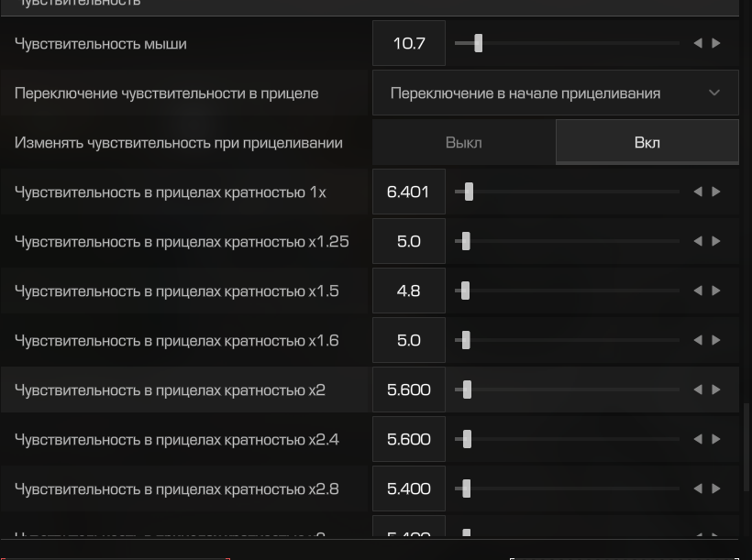
Task: Decrease x2.8 scope sensitivity left arrow
Action: 698,489
